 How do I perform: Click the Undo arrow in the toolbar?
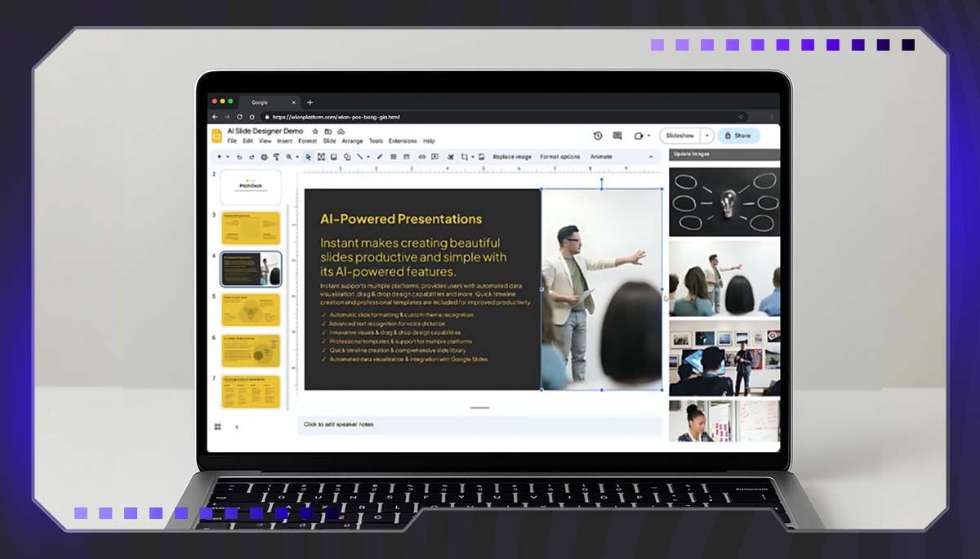coord(239,157)
